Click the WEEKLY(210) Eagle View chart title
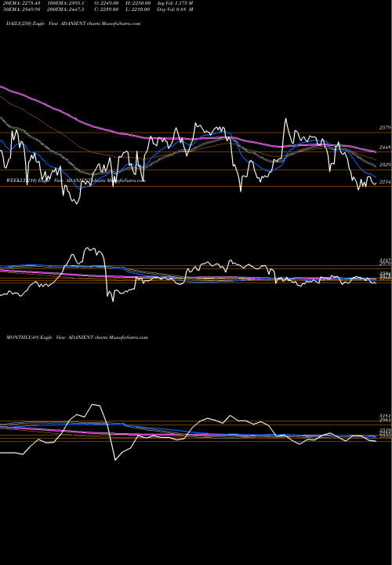Screen dimensions: 392x565 (x=76, y=180)
